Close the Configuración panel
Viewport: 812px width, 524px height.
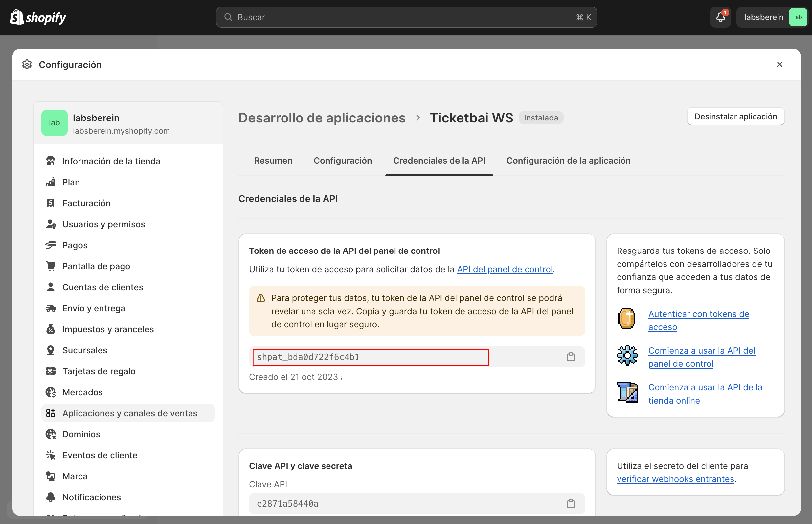pyautogui.click(x=779, y=65)
